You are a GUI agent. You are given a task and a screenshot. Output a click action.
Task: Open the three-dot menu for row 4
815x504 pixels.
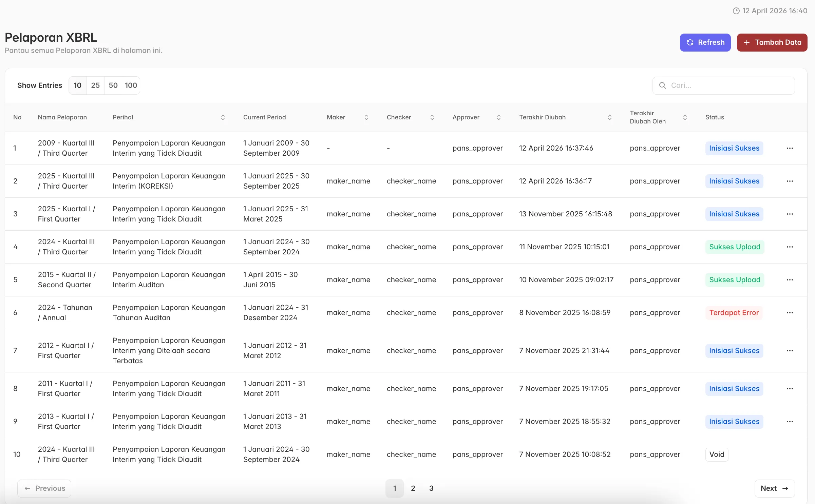790,247
